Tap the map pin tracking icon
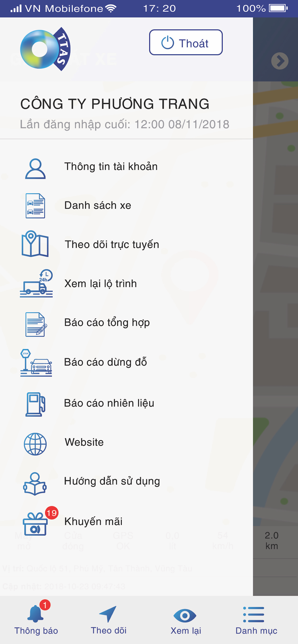Image resolution: width=298 pixels, height=644 pixels. click(x=35, y=243)
